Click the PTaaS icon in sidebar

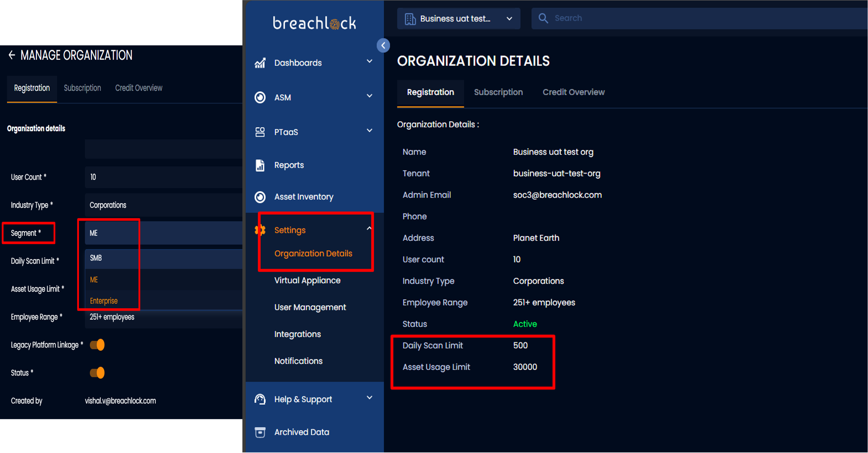click(260, 132)
